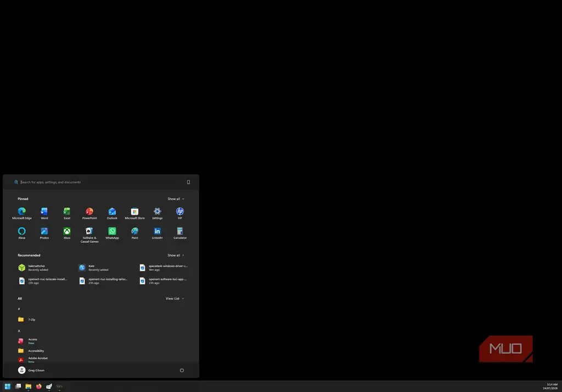The width and height of the screenshot is (562, 392).
Task: Open Microsoft Edge from pinned apps
Action: pos(22,213)
